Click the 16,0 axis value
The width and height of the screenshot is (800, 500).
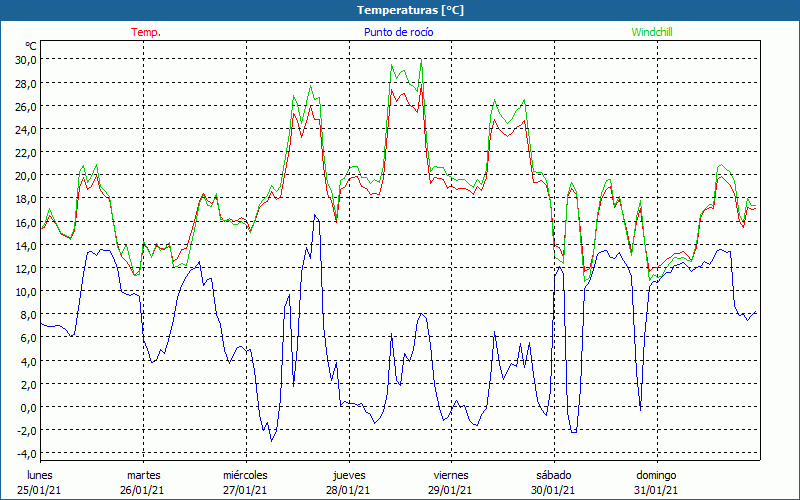(26, 222)
